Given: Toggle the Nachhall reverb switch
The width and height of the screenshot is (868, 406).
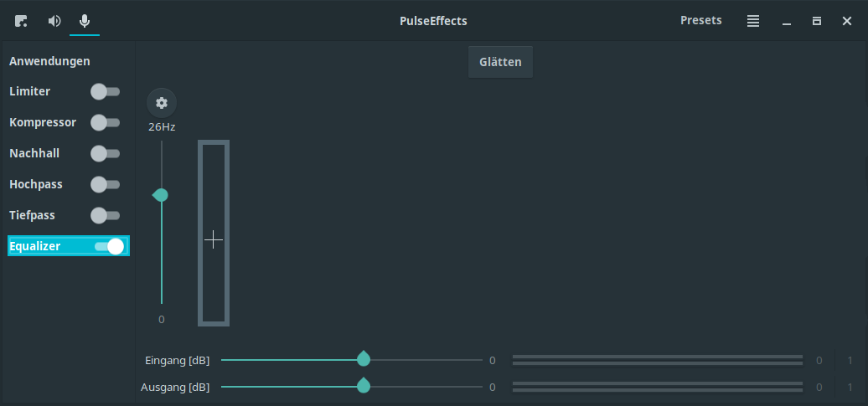Looking at the screenshot, I should click(106, 153).
